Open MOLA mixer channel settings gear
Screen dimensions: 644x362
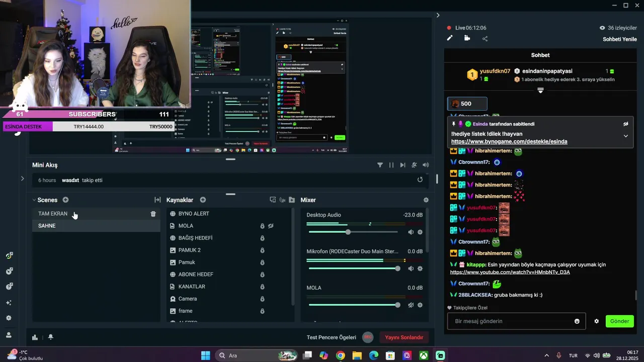420,305
